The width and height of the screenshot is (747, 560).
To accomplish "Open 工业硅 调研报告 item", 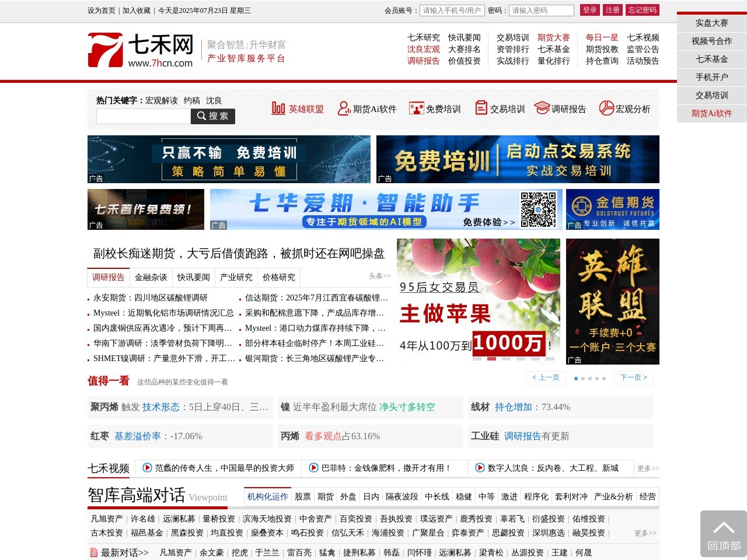I will click(x=561, y=436).
